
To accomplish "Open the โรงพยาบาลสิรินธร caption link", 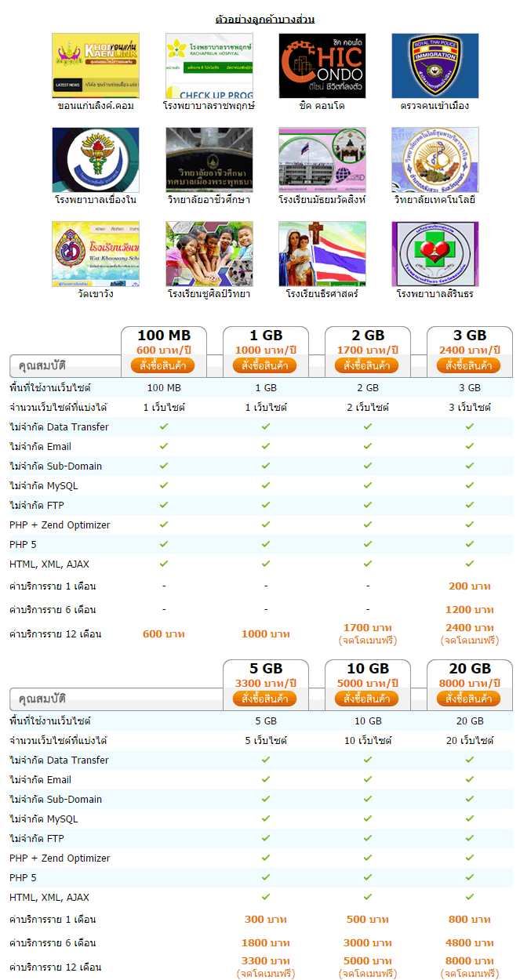I will pos(435,294).
